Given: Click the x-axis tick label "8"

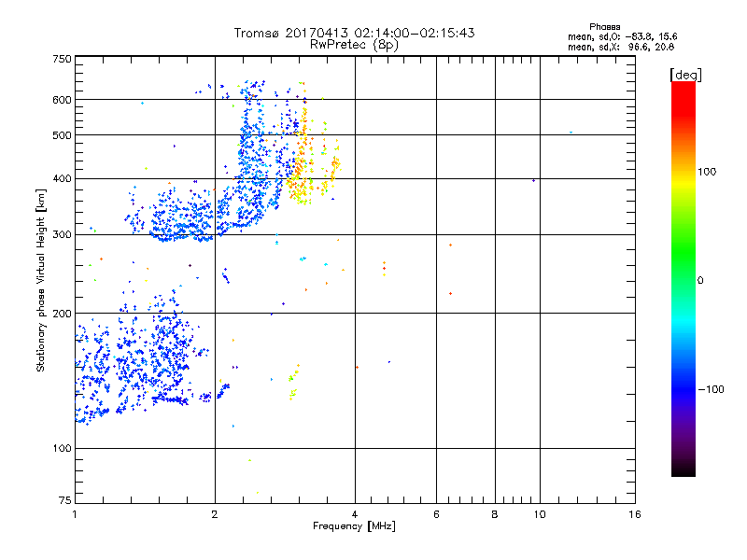Looking at the screenshot, I should pos(495,514).
